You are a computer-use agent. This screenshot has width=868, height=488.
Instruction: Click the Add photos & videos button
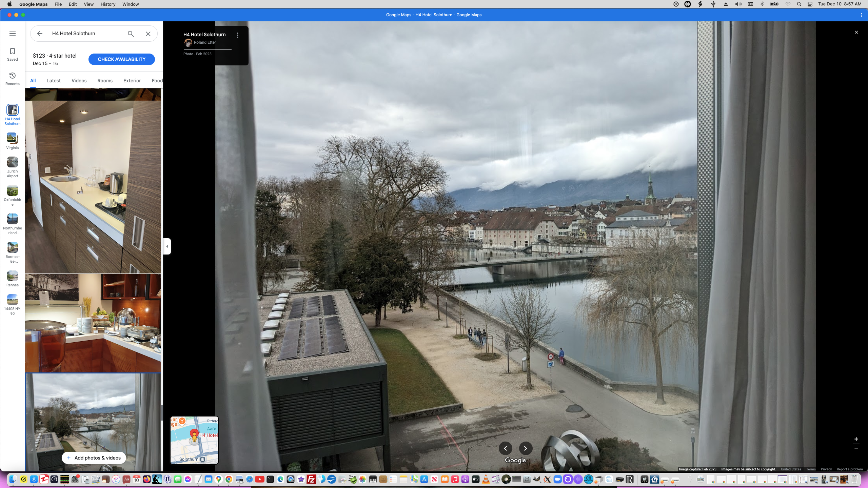tap(94, 458)
